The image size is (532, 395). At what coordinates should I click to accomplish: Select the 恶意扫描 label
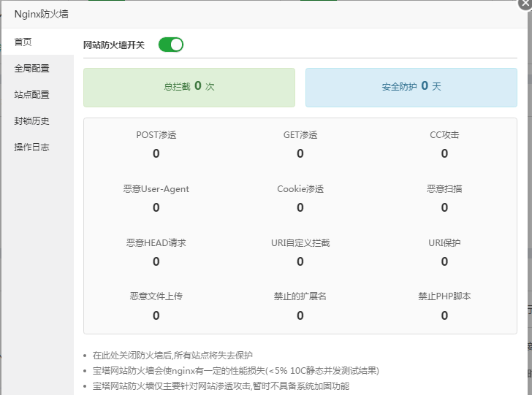(x=444, y=189)
